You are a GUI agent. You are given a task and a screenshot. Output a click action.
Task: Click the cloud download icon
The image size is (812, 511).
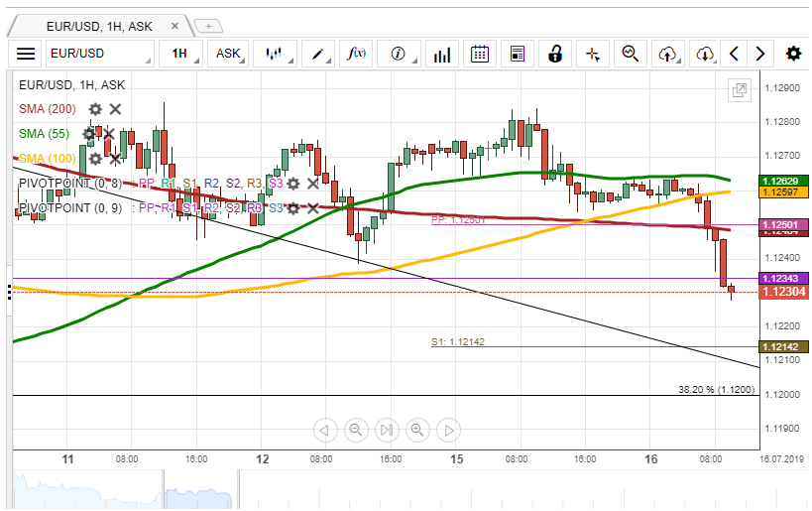pyautogui.click(x=704, y=54)
